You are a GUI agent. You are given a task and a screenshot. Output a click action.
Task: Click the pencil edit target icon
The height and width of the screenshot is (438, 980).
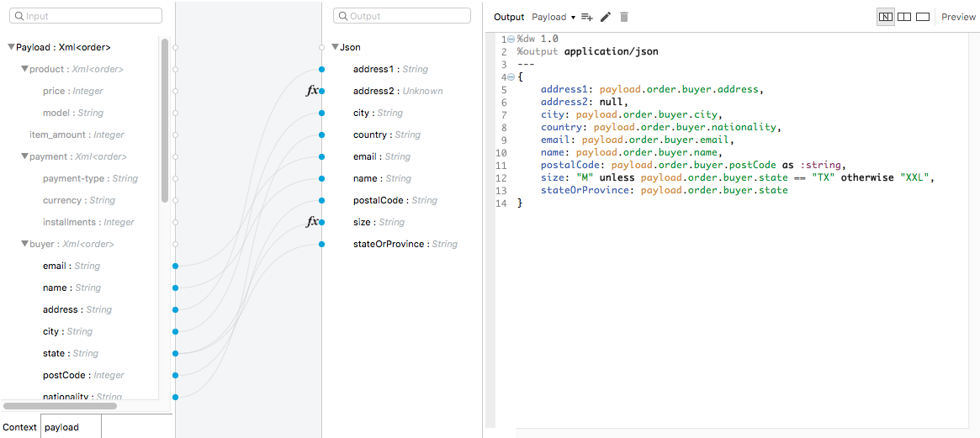(606, 17)
